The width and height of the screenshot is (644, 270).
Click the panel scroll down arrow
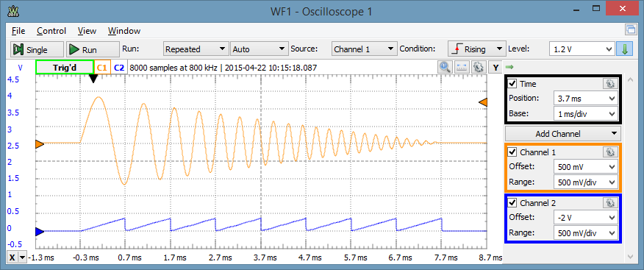point(632,257)
